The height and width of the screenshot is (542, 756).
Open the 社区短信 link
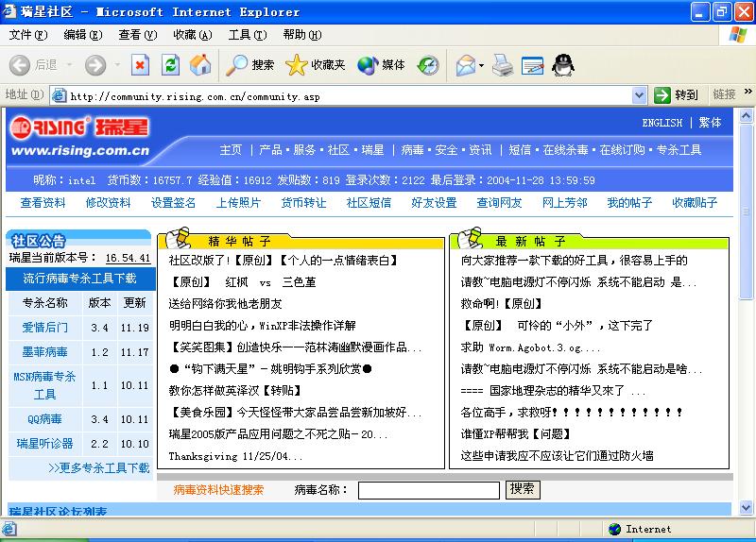click(369, 203)
